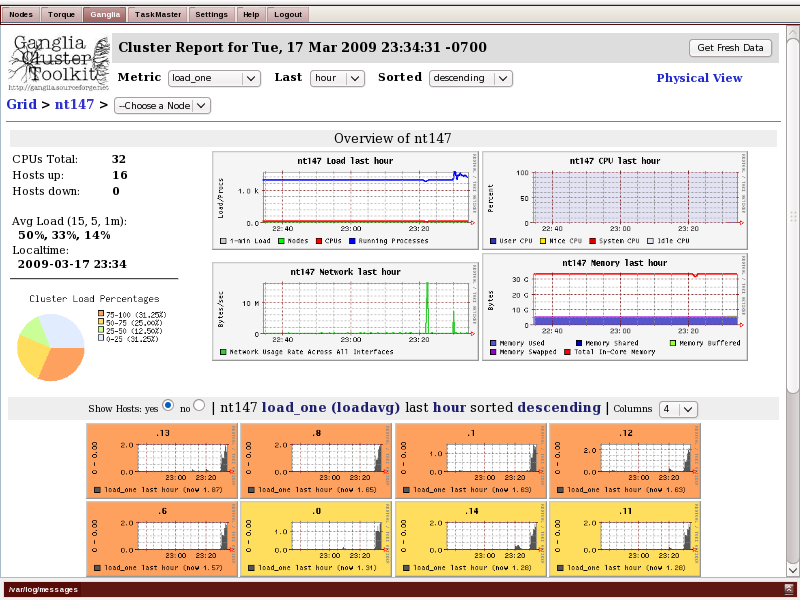The image size is (800, 600).
Task: Open the Columns count dropdown
Action: [x=678, y=409]
